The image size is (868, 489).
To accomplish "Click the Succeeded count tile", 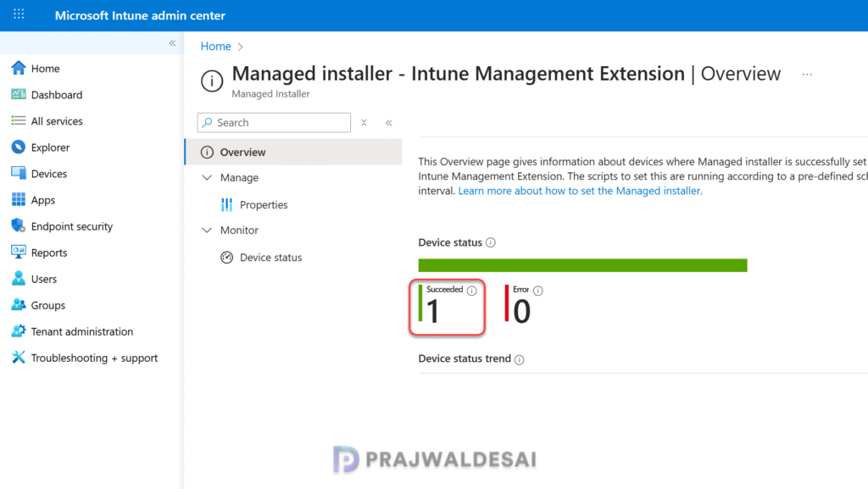I will pos(448,307).
